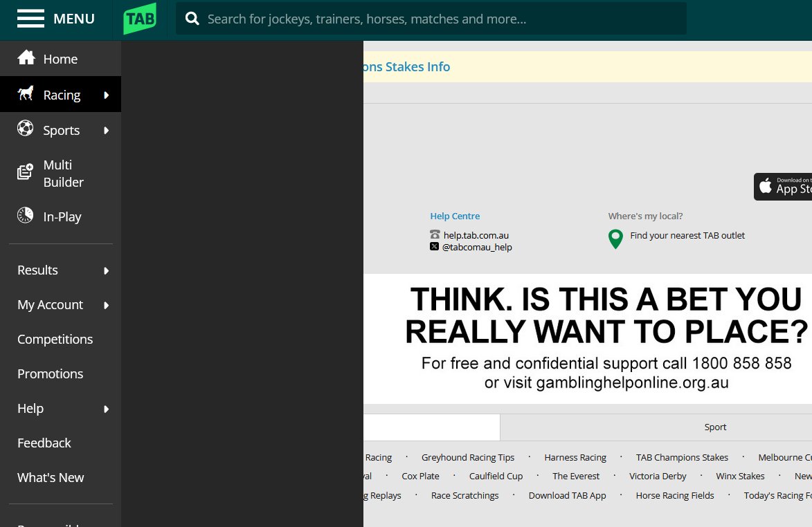Image resolution: width=812 pixels, height=527 pixels.
Task: Expand the Results submenu arrow
Action: click(106, 270)
